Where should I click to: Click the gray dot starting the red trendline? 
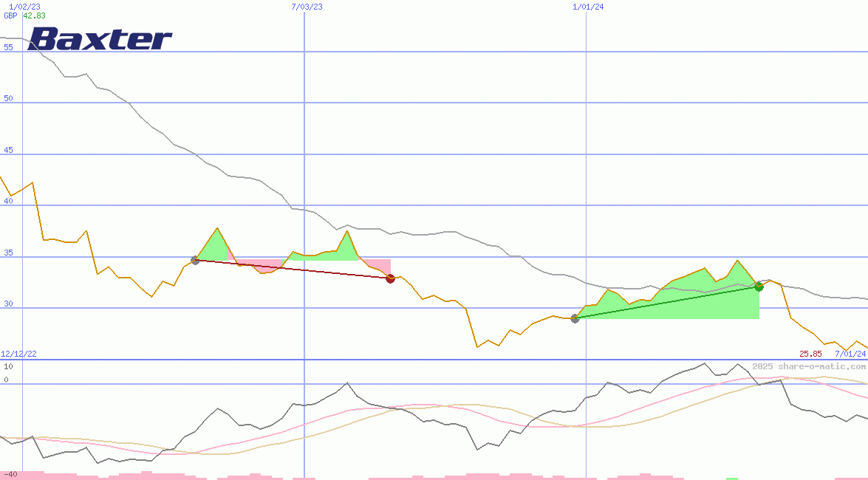tap(196, 260)
